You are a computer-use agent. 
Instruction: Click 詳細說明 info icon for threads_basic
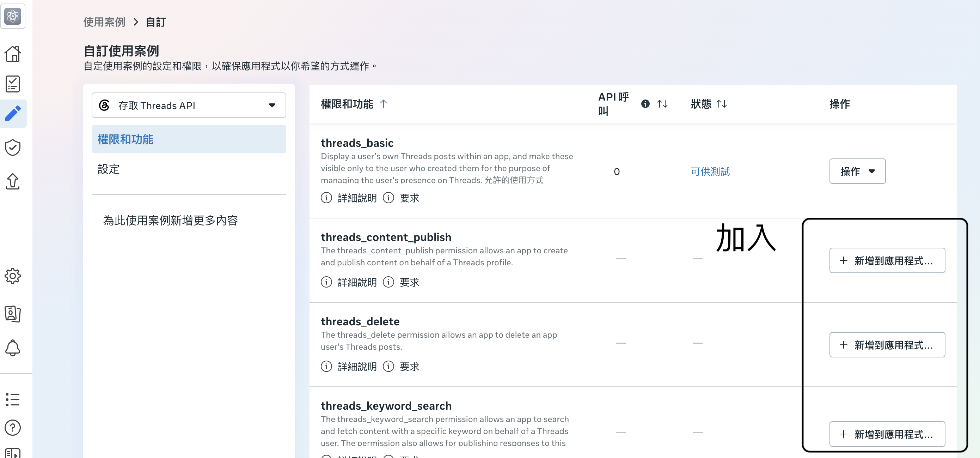tap(326, 198)
